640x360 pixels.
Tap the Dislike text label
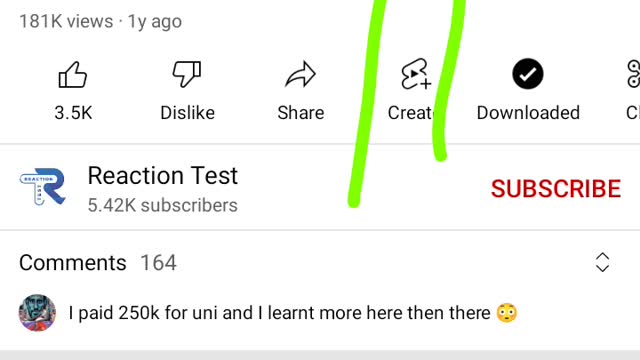(187, 113)
